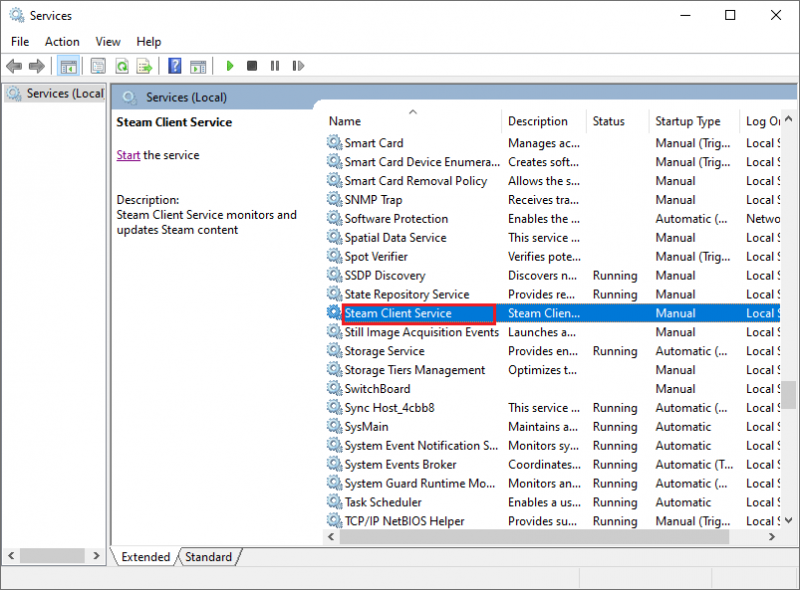The height and width of the screenshot is (590, 800).
Task: Click the gear icon of Storage Service
Action: click(x=334, y=350)
